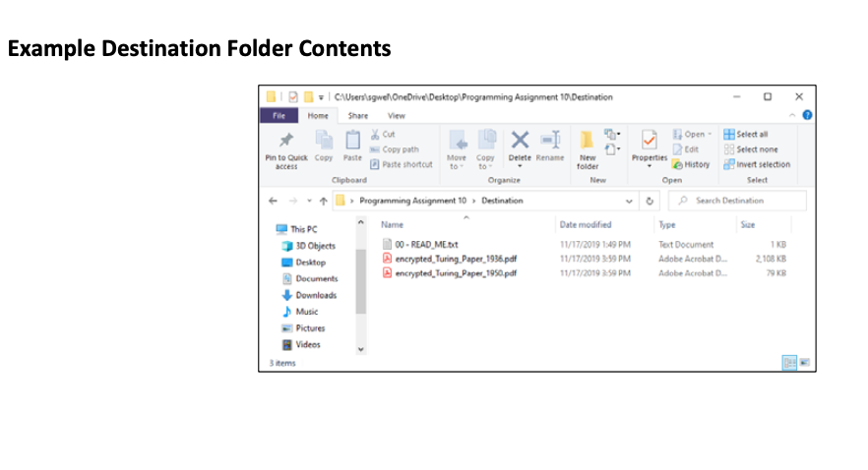
Task: Click the Copy ribbon icon
Action: point(324,140)
